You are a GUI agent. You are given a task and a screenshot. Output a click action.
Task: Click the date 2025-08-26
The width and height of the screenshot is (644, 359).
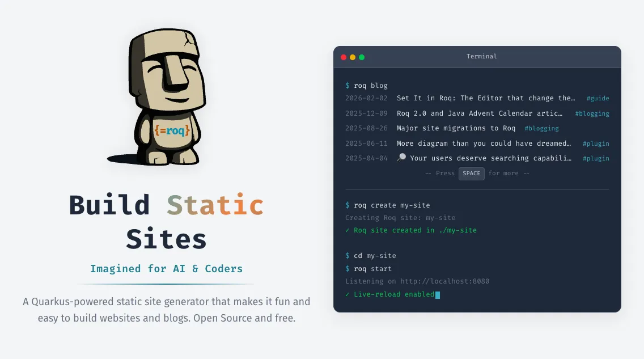click(x=366, y=128)
